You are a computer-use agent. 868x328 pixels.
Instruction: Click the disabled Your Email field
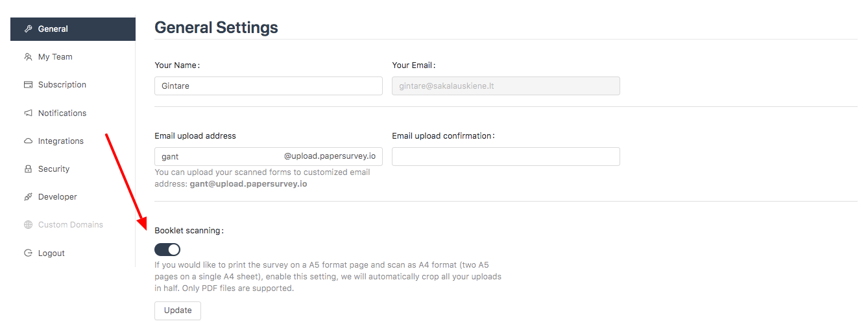[506, 86]
